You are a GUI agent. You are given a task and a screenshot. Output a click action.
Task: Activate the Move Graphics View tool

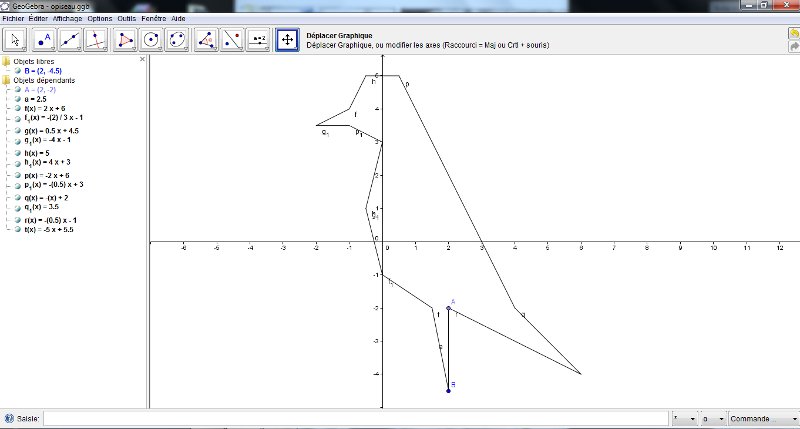click(x=287, y=39)
